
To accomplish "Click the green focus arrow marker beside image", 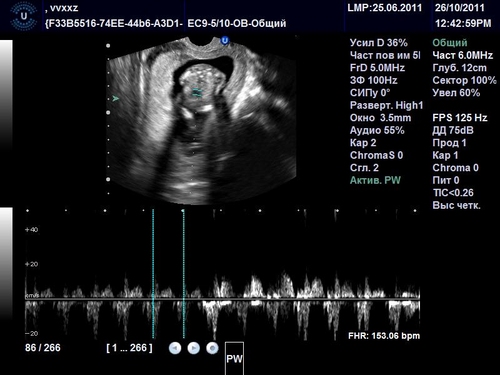I will (116, 99).
